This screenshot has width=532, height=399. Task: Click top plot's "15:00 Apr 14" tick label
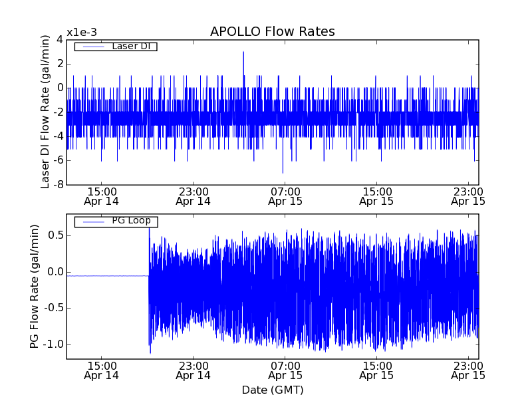[101, 196]
